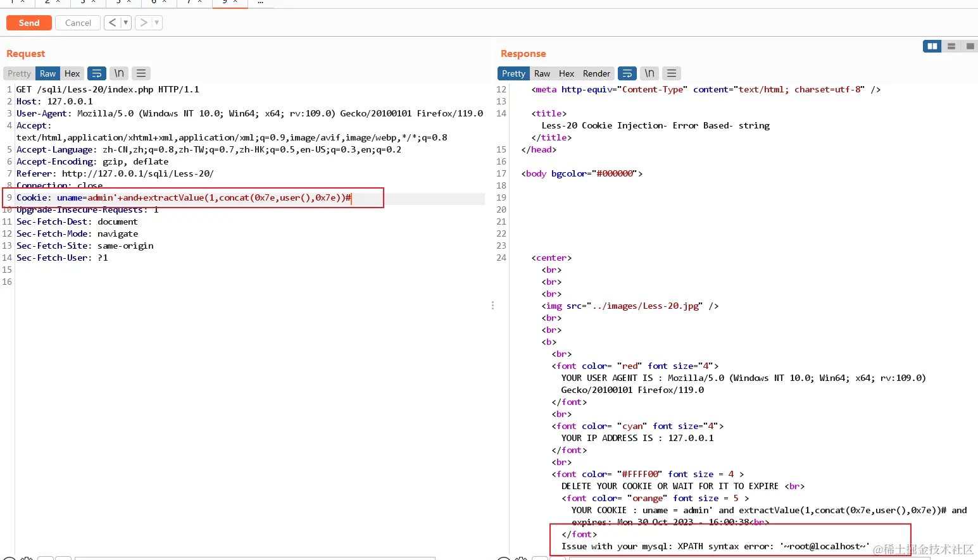Screen dimensions: 978x560
Task: Toggle word wrap icon in Response panel
Action: coord(627,73)
